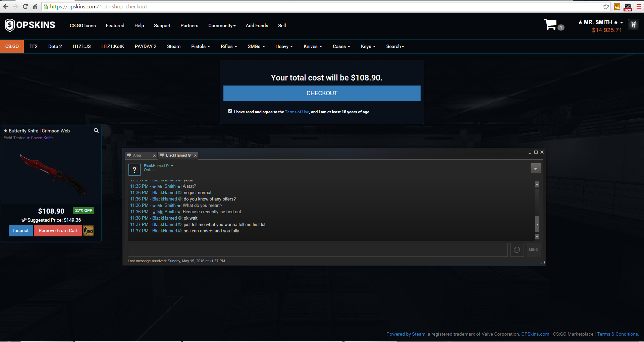Click the chat scroll up arrow
Viewport: 644px width, 342px height.
pyautogui.click(x=537, y=184)
